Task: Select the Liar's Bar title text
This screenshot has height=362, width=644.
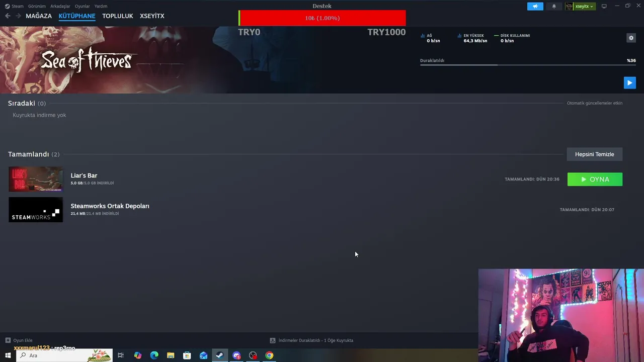Action: pos(84,175)
